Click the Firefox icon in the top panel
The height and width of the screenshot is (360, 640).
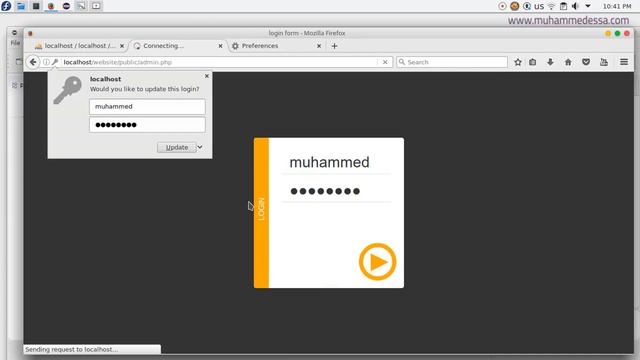point(51,6)
